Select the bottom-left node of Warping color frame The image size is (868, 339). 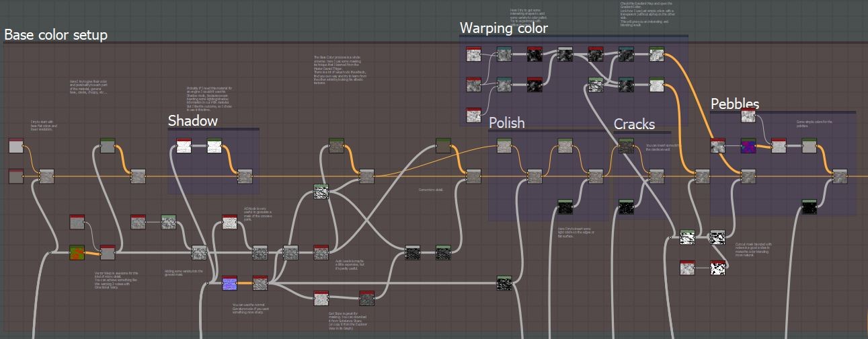click(474, 115)
